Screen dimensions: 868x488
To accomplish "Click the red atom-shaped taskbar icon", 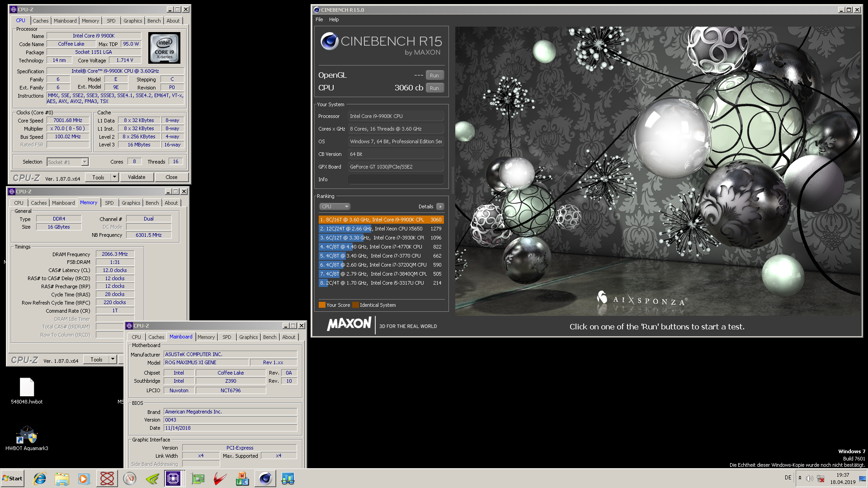I will pyautogui.click(x=107, y=479).
